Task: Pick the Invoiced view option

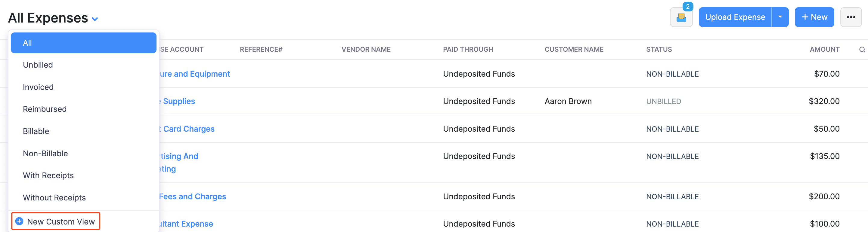Action: pyautogui.click(x=38, y=87)
